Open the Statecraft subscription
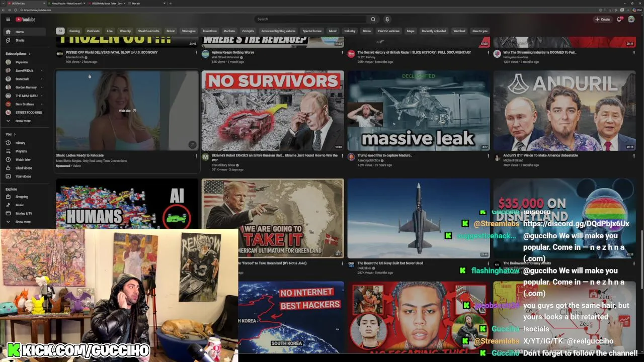Image resolution: width=644 pixels, height=362 pixels. click(x=25, y=79)
